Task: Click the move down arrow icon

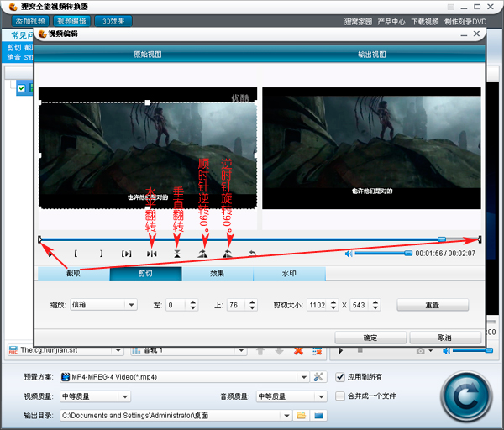Action: (280, 351)
